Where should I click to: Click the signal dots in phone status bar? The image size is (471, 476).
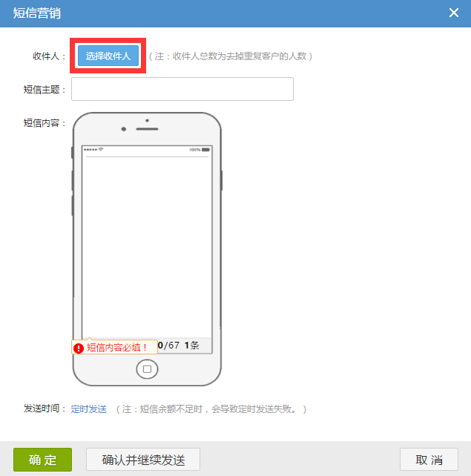click(x=90, y=150)
